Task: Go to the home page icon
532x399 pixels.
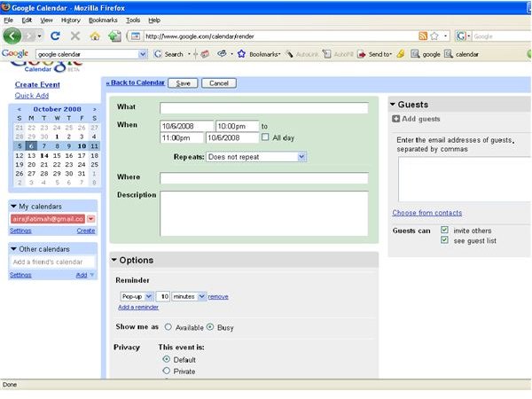Action: (x=95, y=36)
